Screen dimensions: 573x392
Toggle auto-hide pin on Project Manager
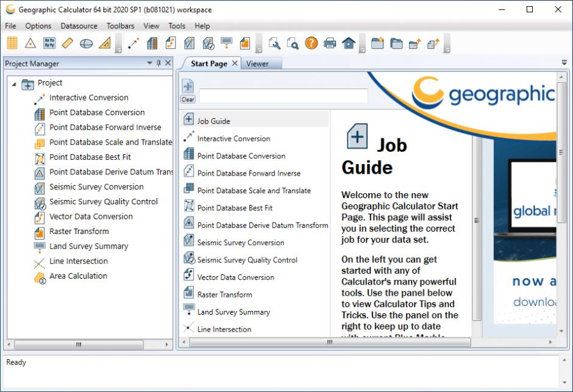tap(158, 63)
